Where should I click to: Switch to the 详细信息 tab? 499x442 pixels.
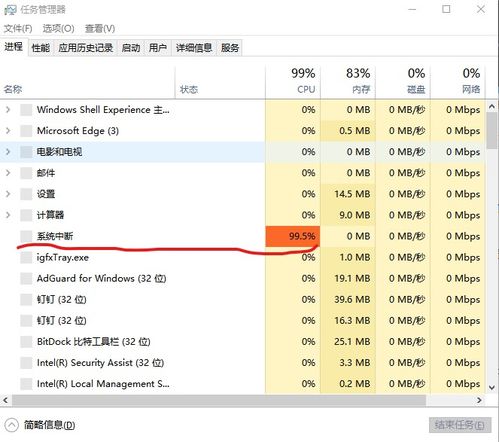(194, 48)
